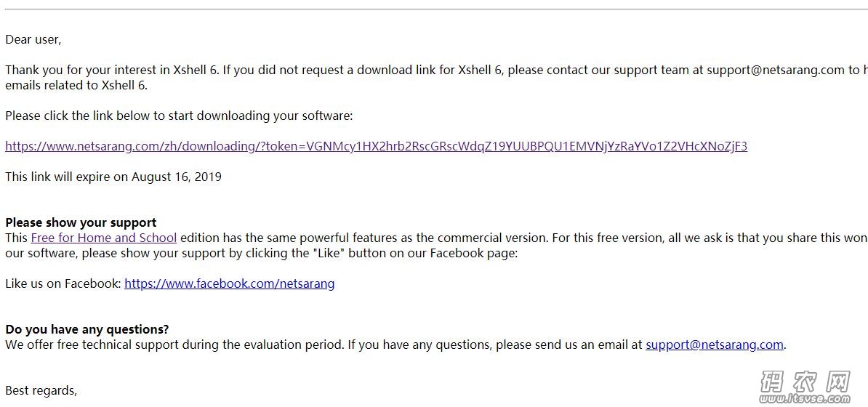Click the underlined support@netsarang.com email link

[715, 345]
